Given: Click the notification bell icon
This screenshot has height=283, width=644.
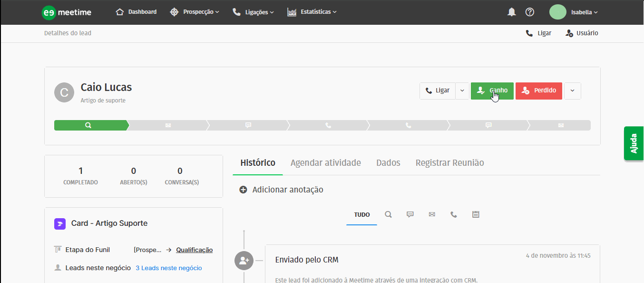Looking at the screenshot, I should click(x=512, y=12).
